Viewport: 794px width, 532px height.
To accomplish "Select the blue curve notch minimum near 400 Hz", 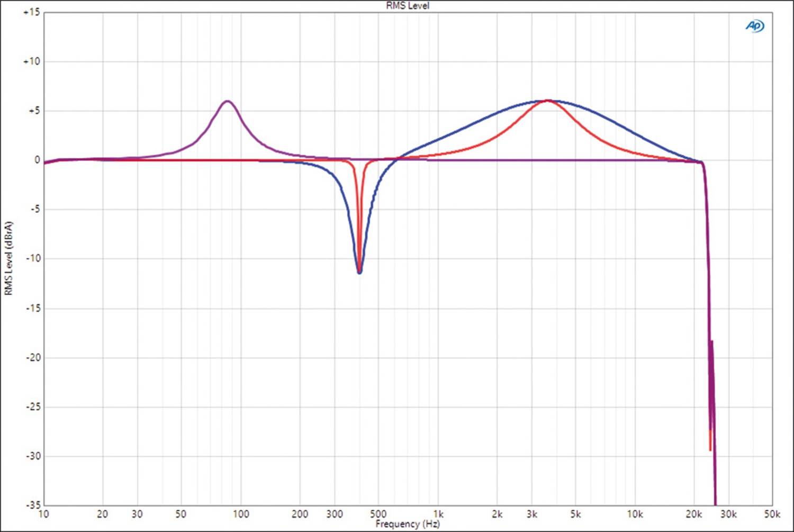I will coord(359,272).
